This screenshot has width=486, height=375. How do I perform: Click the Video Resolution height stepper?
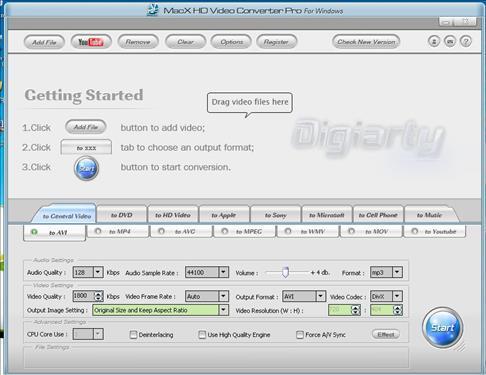click(x=397, y=310)
